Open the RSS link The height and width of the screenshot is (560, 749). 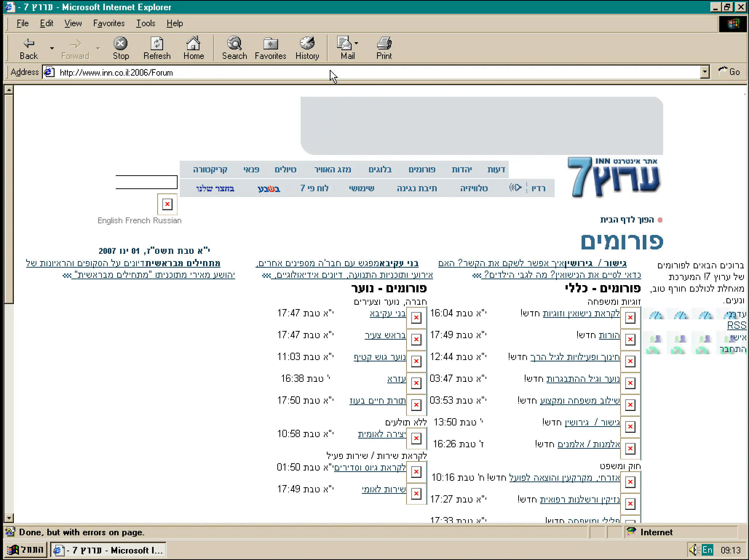736,325
